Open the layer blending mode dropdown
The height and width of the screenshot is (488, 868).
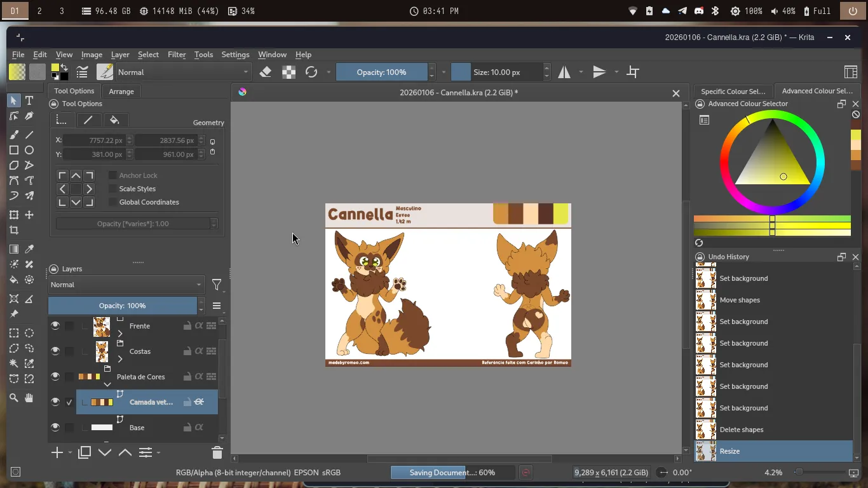(126, 285)
